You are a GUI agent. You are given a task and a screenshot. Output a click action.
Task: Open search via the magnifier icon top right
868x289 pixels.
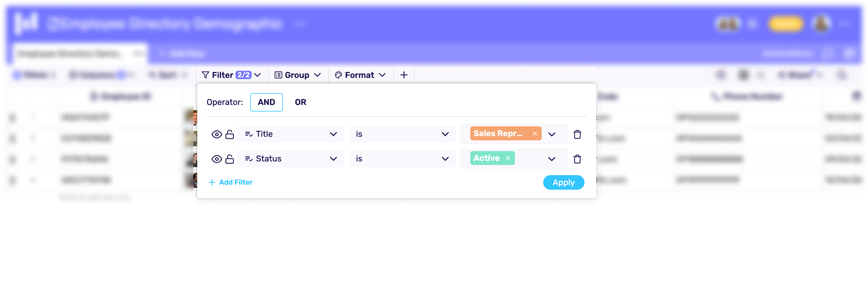click(842, 75)
